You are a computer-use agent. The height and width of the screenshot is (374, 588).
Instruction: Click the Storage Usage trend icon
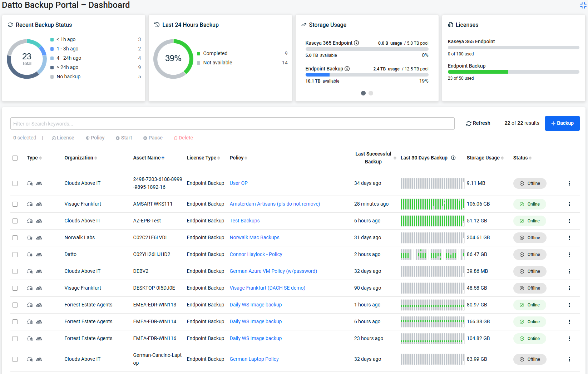coord(304,25)
